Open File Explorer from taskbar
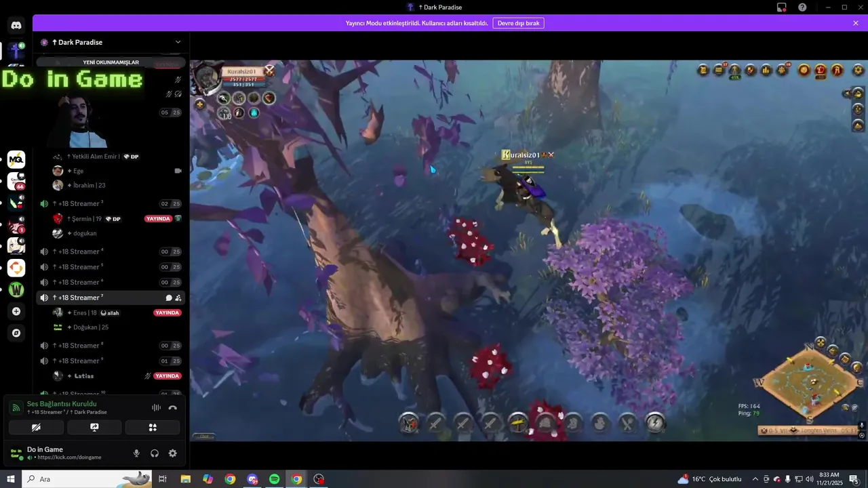 pyautogui.click(x=185, y=479)
